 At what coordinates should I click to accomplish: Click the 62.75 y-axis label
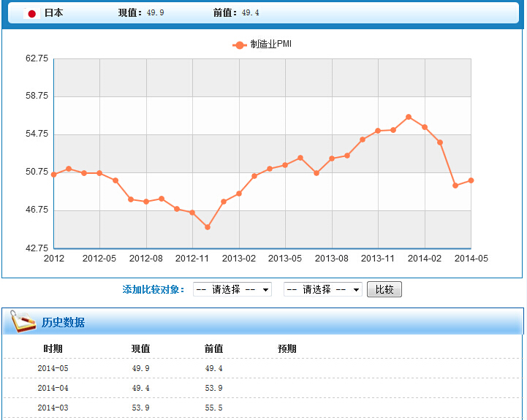pyautogui.click(x=37, y=58)
